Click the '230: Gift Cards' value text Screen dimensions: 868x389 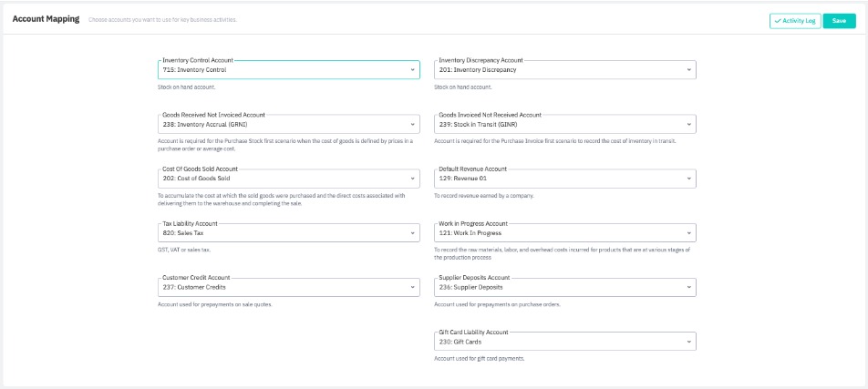[460, 342]
